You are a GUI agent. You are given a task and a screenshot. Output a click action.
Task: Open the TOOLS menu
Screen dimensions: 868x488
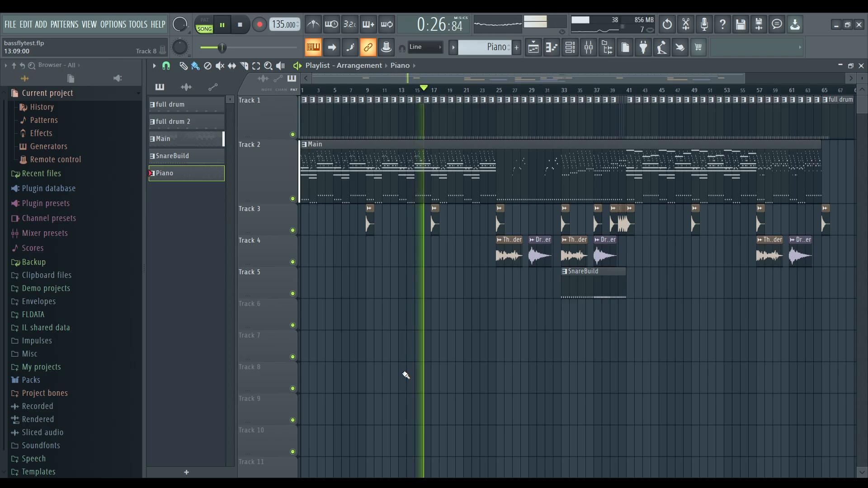138,24
